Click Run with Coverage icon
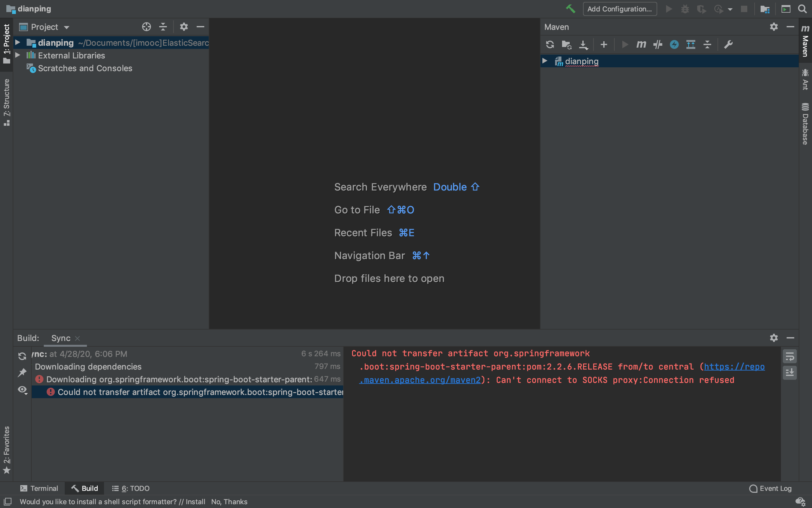 (701, 9)
